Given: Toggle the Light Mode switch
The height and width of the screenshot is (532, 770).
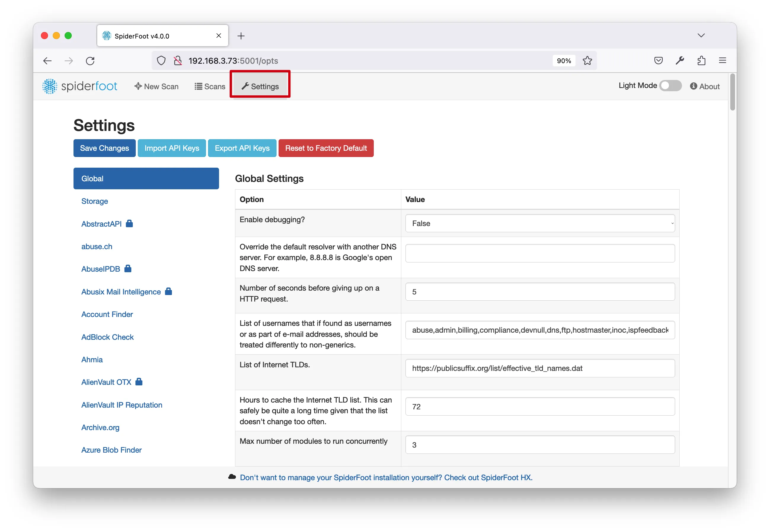Looking at the screenshot, I should click(670, 86).
